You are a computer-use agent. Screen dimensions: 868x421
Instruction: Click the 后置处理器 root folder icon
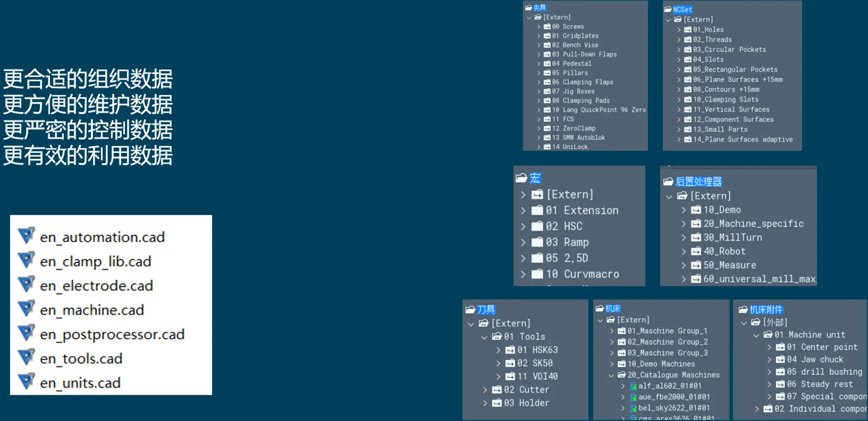pos(668,182)
